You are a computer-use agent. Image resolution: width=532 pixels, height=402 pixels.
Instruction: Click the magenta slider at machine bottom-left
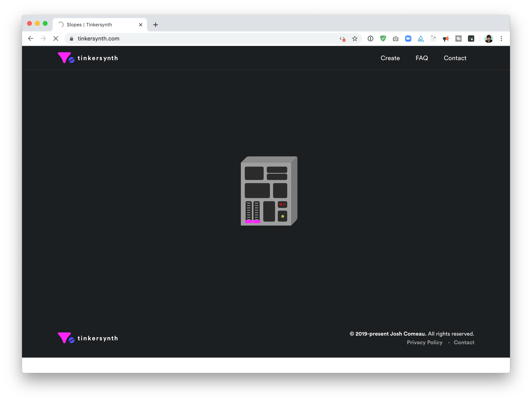249,222
